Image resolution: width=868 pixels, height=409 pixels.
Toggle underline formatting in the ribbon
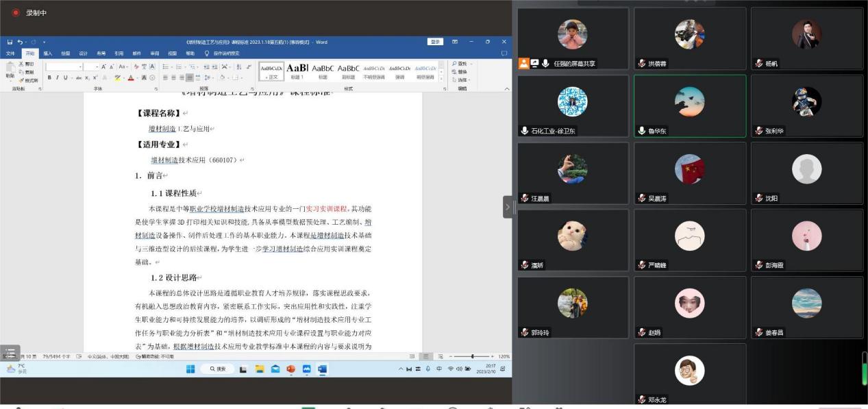pyautogui.click(x=65, y=77)
